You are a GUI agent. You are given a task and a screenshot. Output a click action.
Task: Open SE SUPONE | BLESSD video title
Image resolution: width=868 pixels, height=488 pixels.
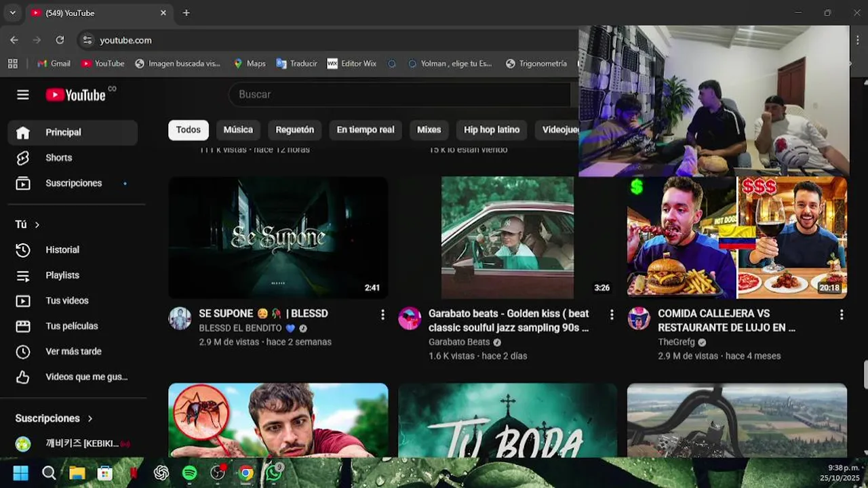point(263,314)
